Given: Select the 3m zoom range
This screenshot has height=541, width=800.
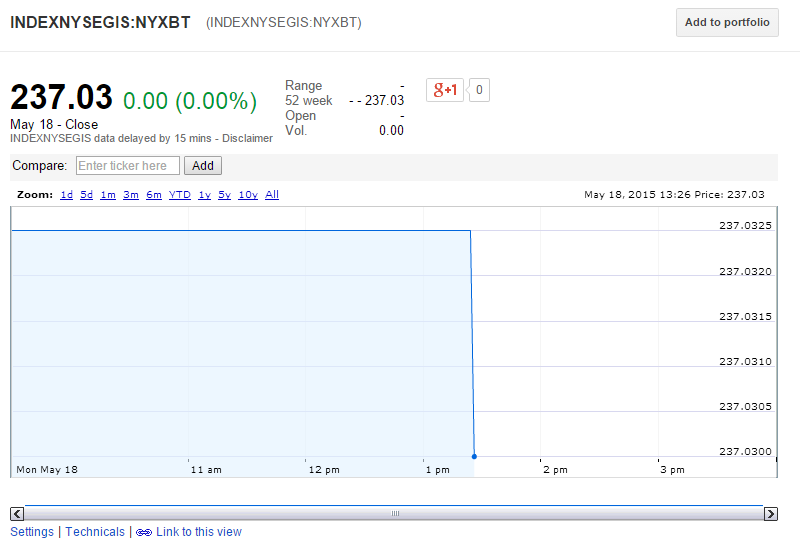Looking at the screenshot, I should [131, 195].
